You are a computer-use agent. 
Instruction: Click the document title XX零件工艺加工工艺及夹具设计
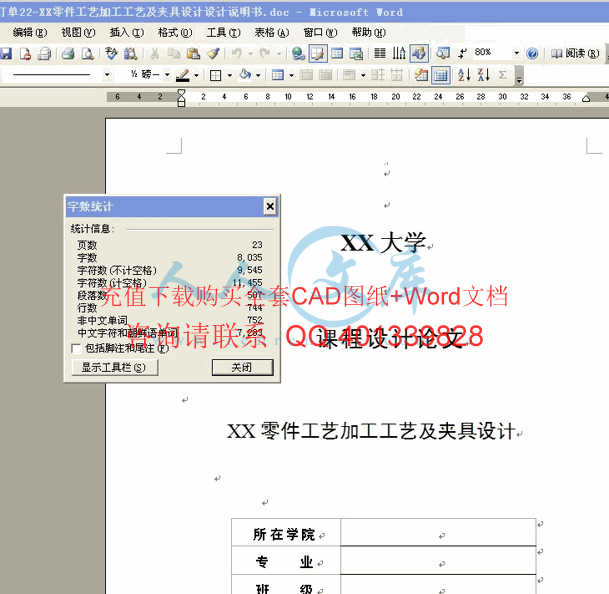click(371, 432)
